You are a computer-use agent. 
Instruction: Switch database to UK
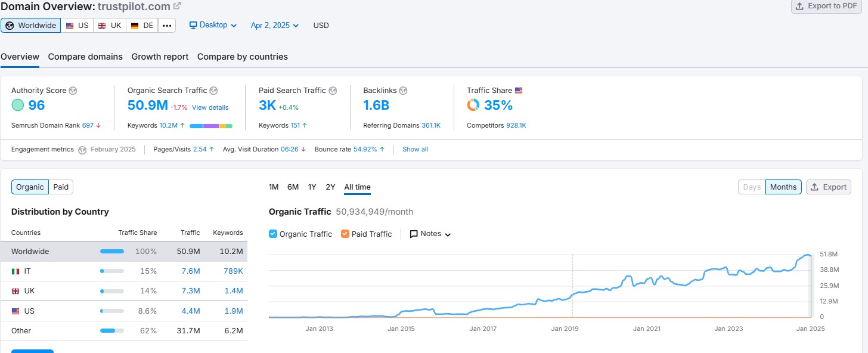point(109,26)
